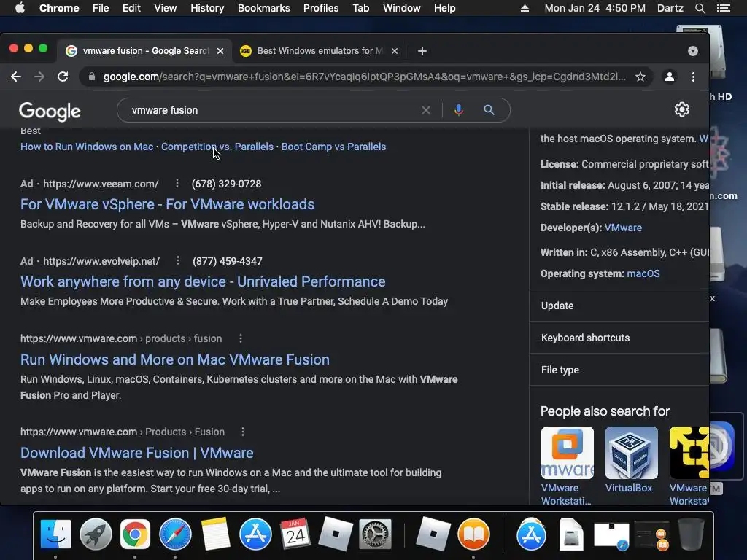Close the vmware fusion Google Search tab
Image resolution: width=747 pixels, height=560 pixels.
[x=220, y=51]
